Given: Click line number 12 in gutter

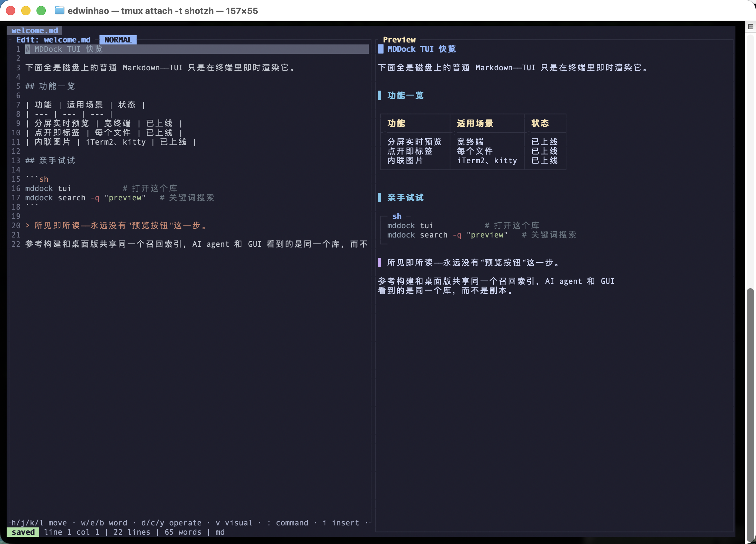Looking at the screenshot, I should pos(16,151).
